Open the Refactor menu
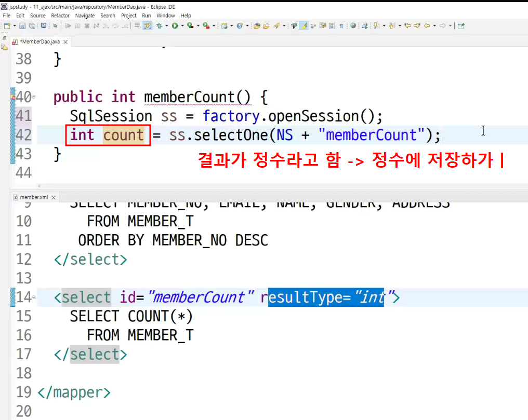Viewport: 528px width, 420px height. 60,16
